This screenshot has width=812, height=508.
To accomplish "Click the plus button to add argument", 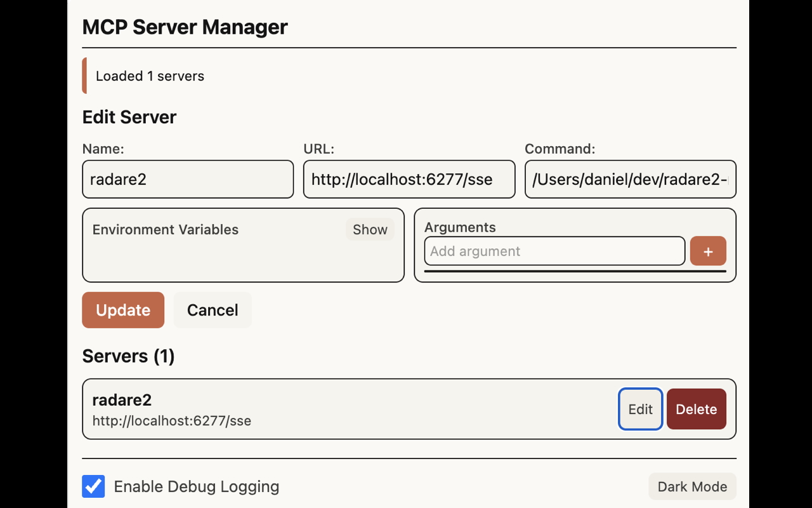I will pyautogui.click(x=708, y=251).
